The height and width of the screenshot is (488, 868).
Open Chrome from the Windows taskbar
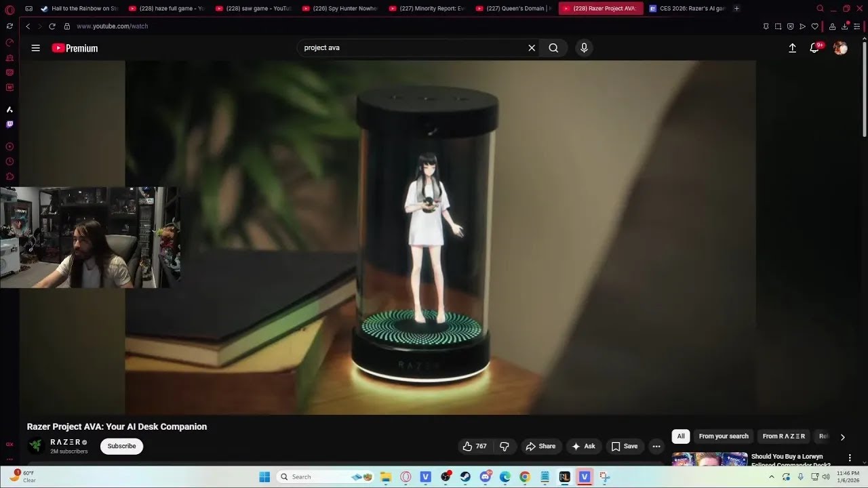(x=525, y=477)
